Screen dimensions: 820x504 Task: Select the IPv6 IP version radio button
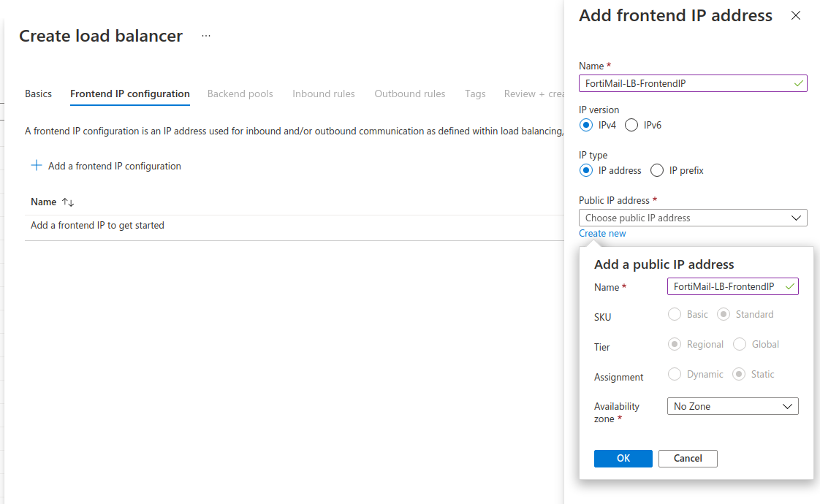(x=630, y=124)
